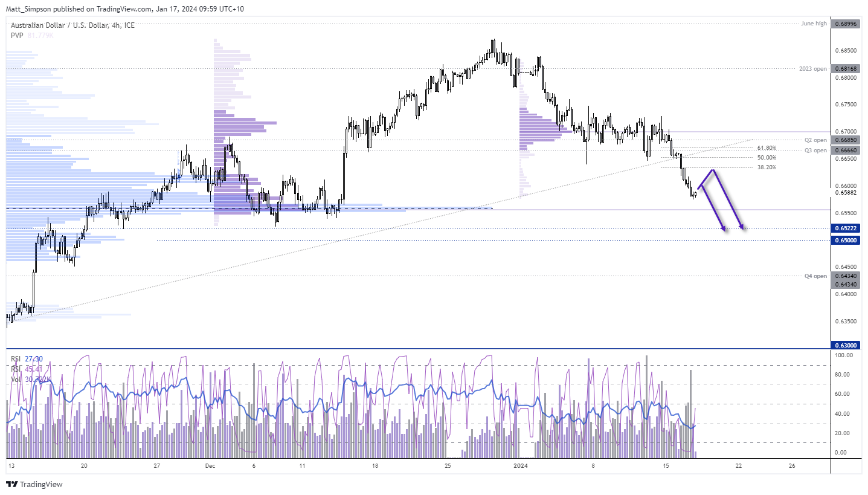This screenshot has width=868, height=495.
Task: Click the 0.68168 price tag
Action: [x=847, y=69]
